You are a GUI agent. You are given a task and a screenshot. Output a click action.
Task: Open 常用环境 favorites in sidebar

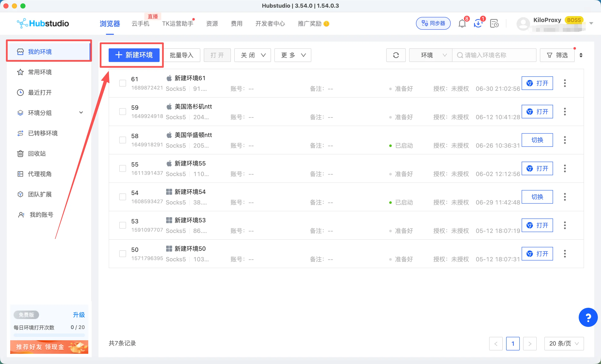point(49,72)
